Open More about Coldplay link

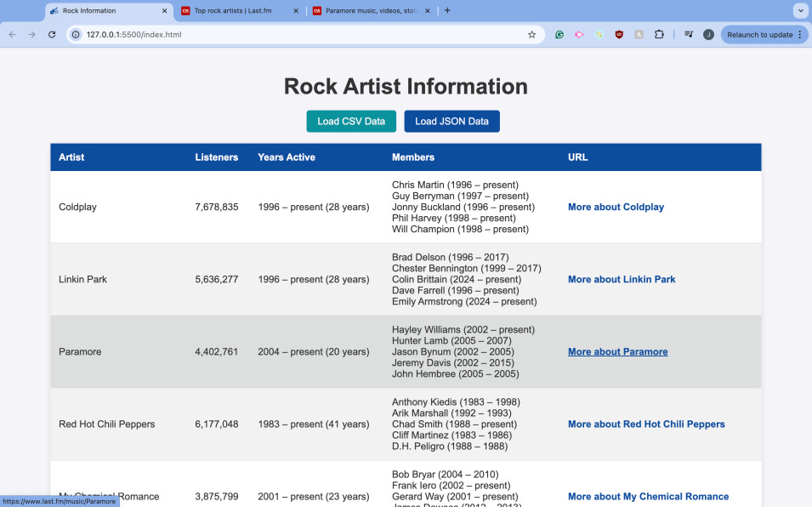616,208
